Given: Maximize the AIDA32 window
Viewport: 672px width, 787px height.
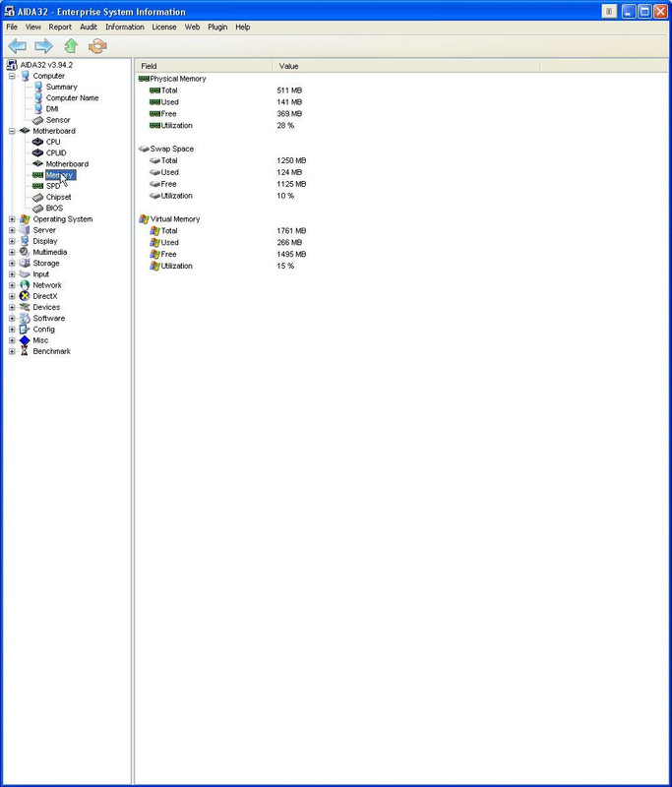Looking at the screenshot, I should [644, 11].
